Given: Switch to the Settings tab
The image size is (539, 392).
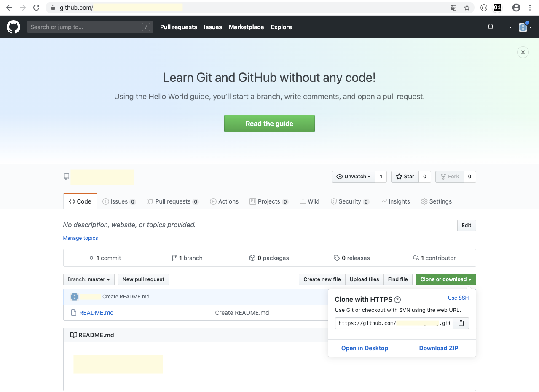Looking at the screenshot, I should click(x=436, y=201).
